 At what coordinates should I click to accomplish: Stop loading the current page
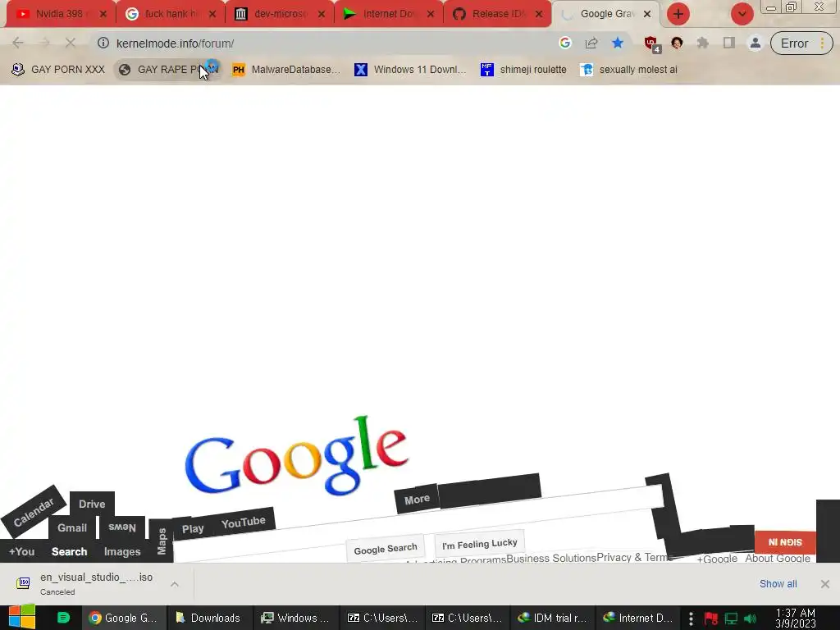pyautogui.click(x=71, y=43)
